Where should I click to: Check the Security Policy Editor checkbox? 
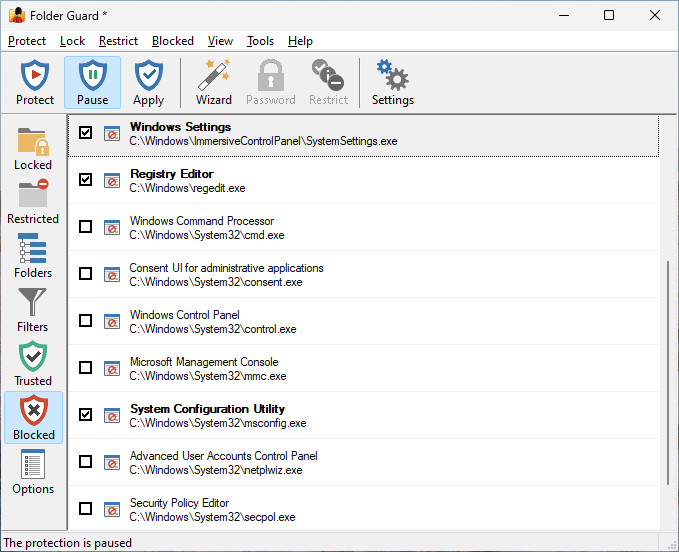tap(85, 508)
